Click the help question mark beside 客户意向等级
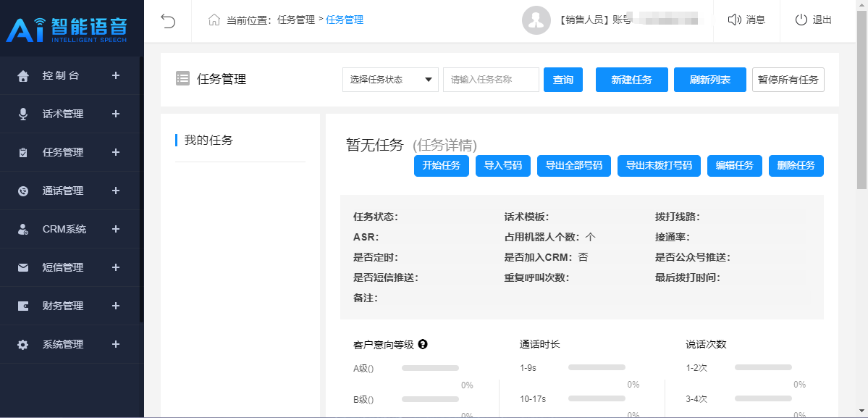Viewport: 868px width, 418px height. pyautogui.click(x=423, y=344)
